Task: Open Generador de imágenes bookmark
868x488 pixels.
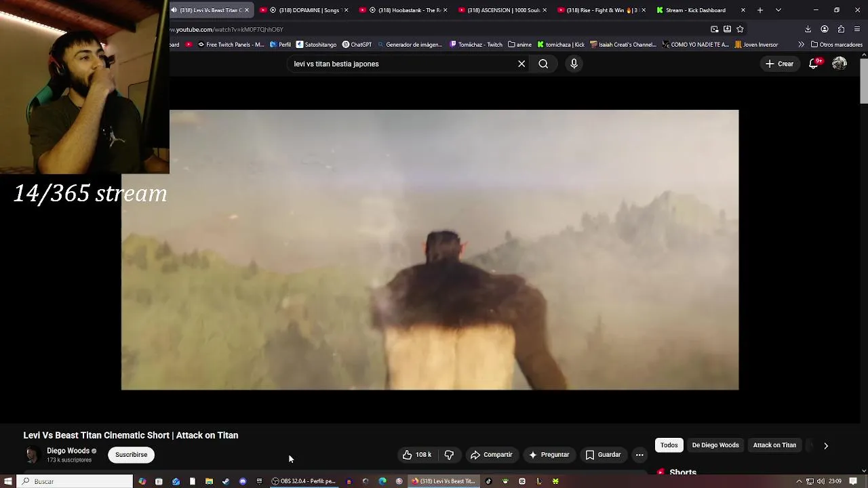Action: [409, 45]
